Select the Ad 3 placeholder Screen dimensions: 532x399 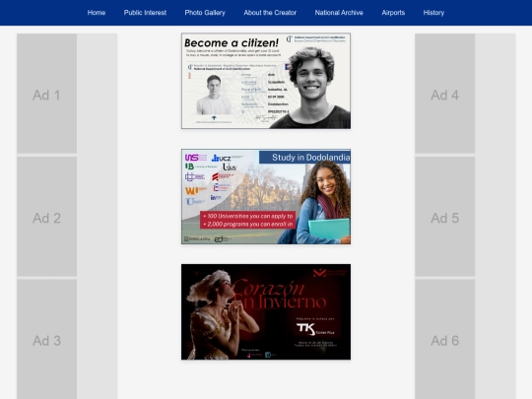[x=47, y=339]
